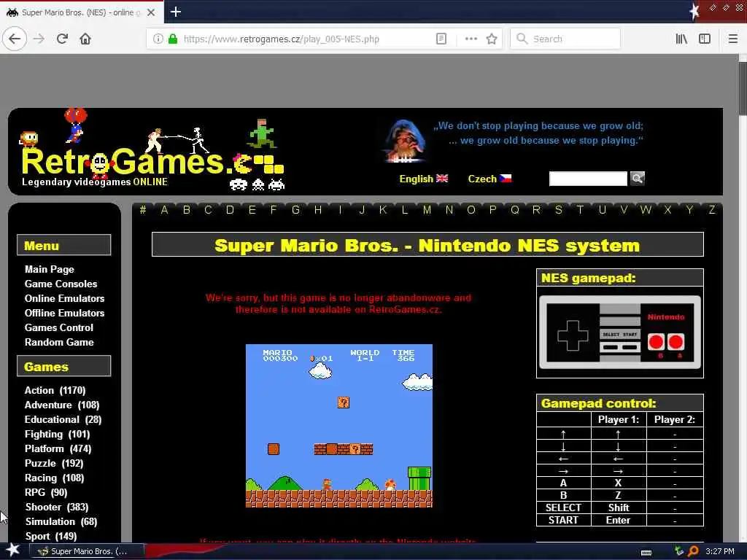Browse the Platform (474) category
Image resolution: width=747 pixels, height=560 pixels.
click(x=58, y=449)
